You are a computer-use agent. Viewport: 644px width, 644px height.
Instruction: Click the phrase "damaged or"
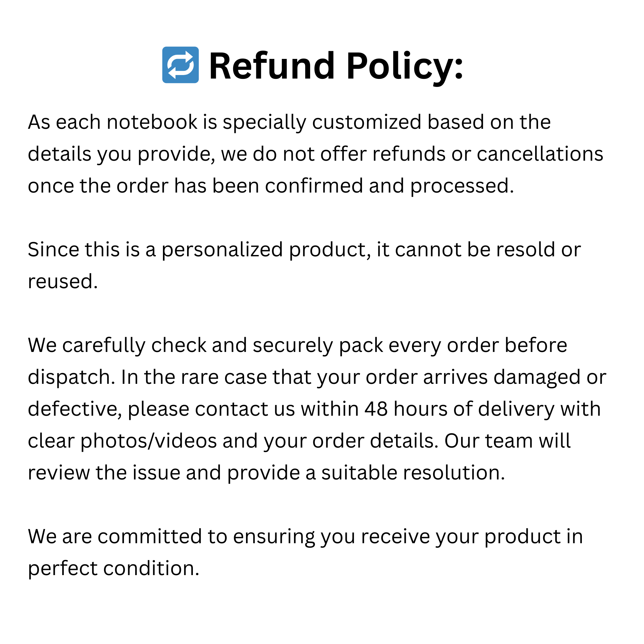(549, 377)
